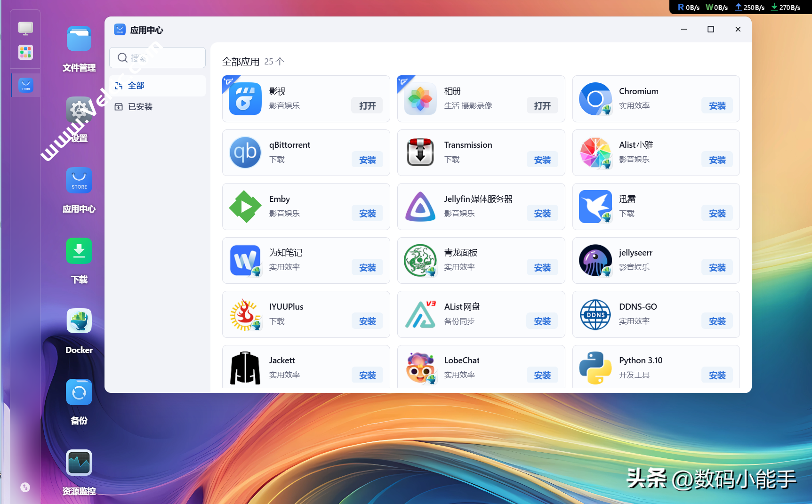Click the network upload speed 250B/s indicator
Screen dimensions: 812x504
750,7
